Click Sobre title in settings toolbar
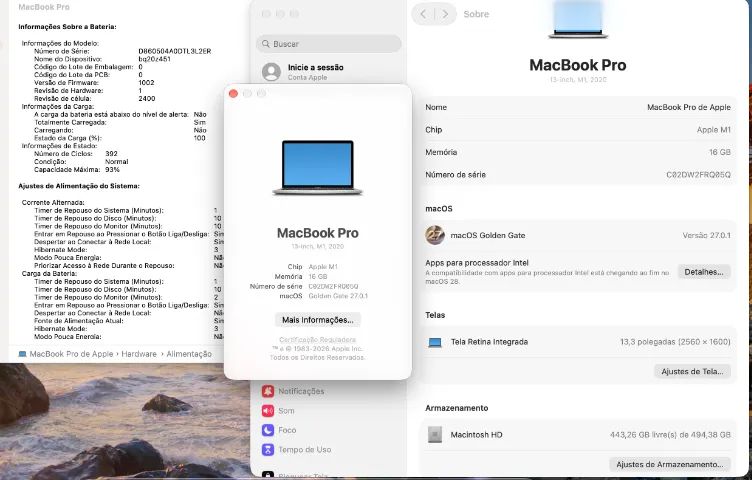Viewport: 752px width, 480px height. point(476,14)
